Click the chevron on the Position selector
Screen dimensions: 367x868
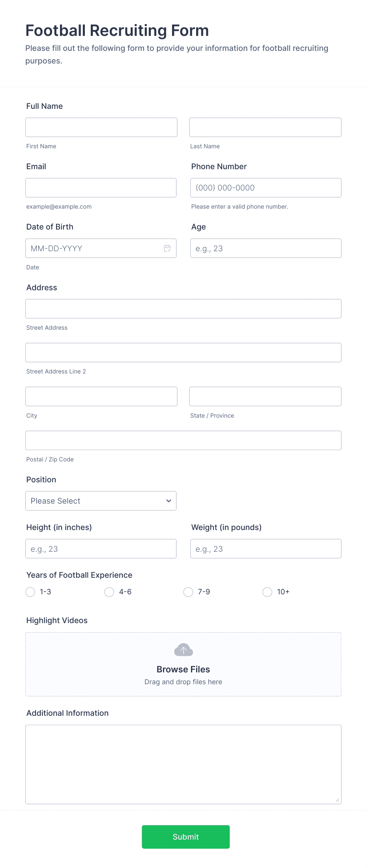tap(169, 500)
